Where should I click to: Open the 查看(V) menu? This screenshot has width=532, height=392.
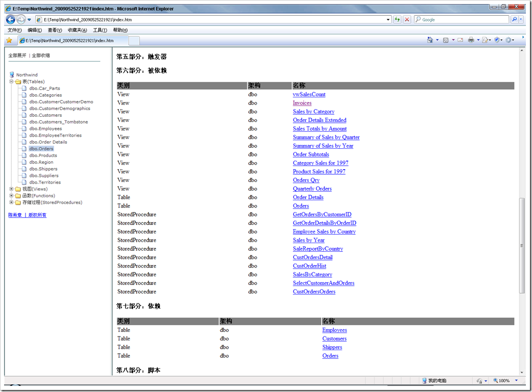click(x=55, y=30)
